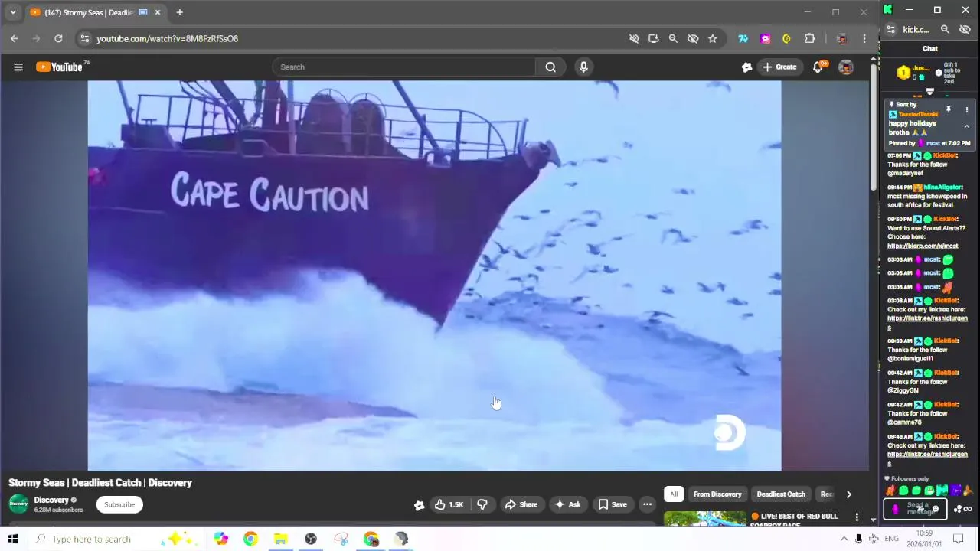980x551 pixels.
Task: Open the Windows notification center
Action: click(958, 539)
